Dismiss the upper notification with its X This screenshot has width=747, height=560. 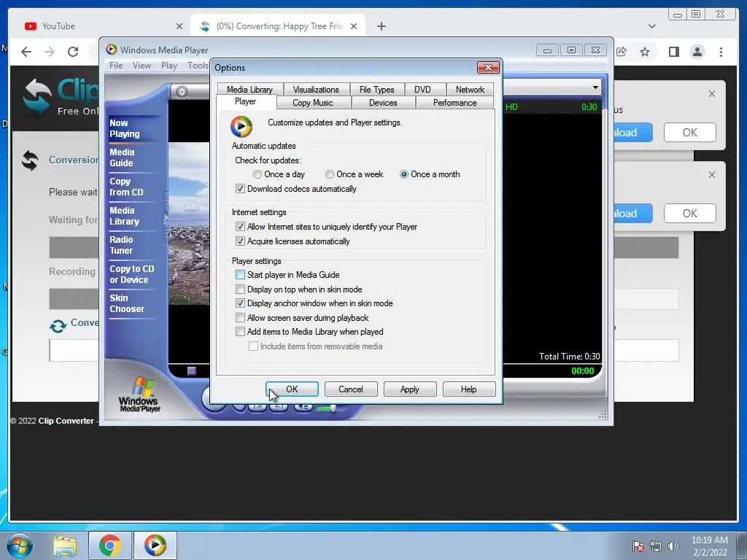(712, 94)
